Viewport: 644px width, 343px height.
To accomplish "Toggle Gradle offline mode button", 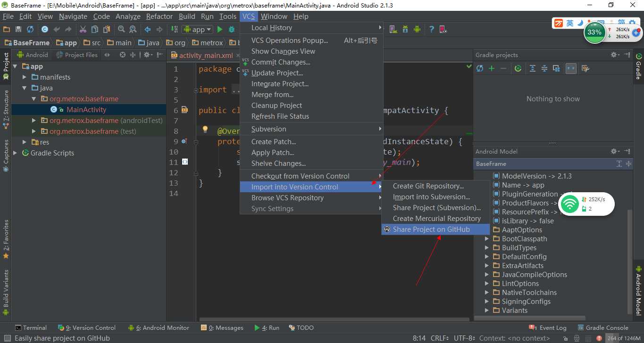I will click(x=571, y=68).
